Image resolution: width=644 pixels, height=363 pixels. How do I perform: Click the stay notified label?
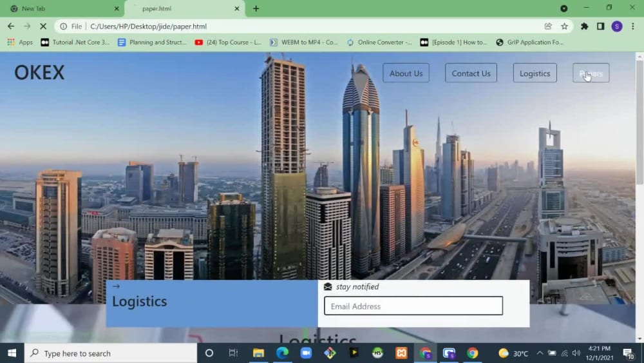[357, 286]
